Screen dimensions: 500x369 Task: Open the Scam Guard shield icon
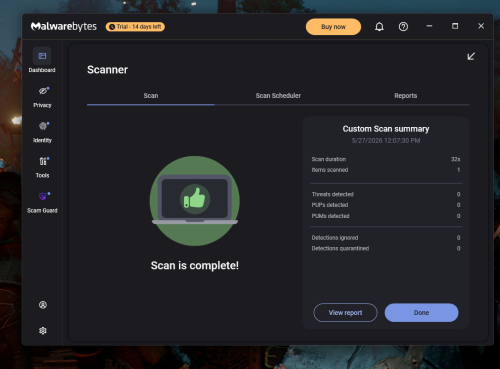[43, 196]
